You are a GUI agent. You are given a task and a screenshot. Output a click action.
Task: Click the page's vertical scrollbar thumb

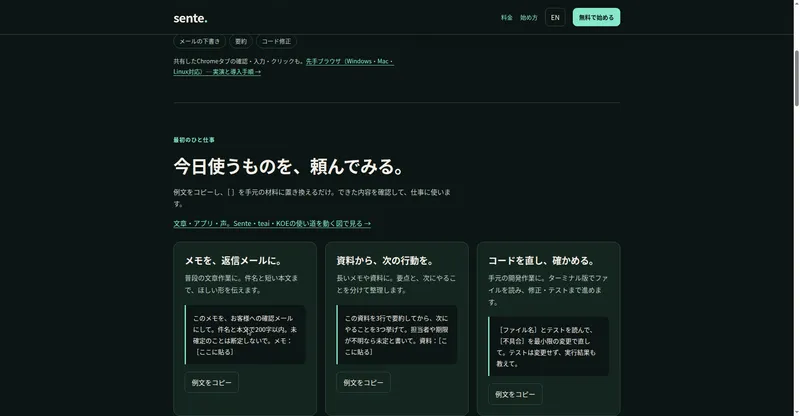796,78
